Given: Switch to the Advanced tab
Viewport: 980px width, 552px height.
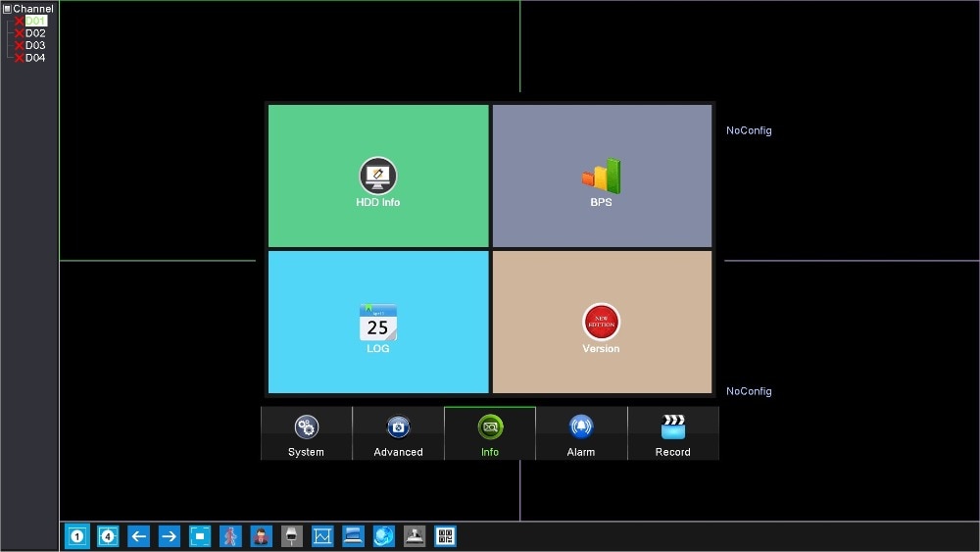Looking at the screenshot, I should [398, 433].
